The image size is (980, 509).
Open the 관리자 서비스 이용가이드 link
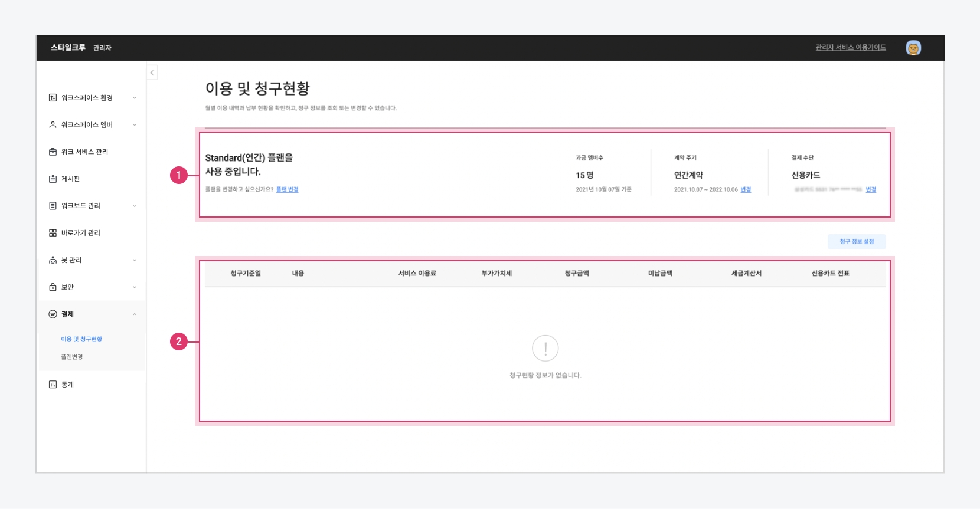[x=851, y=48]
